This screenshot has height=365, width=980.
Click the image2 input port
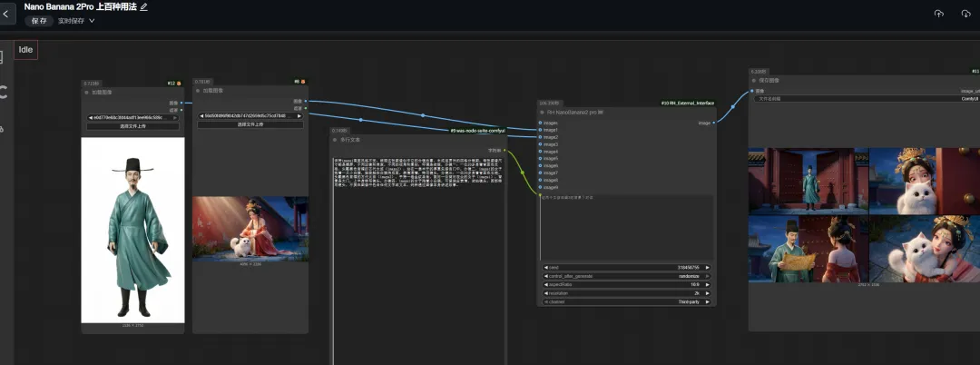point(540,137)
